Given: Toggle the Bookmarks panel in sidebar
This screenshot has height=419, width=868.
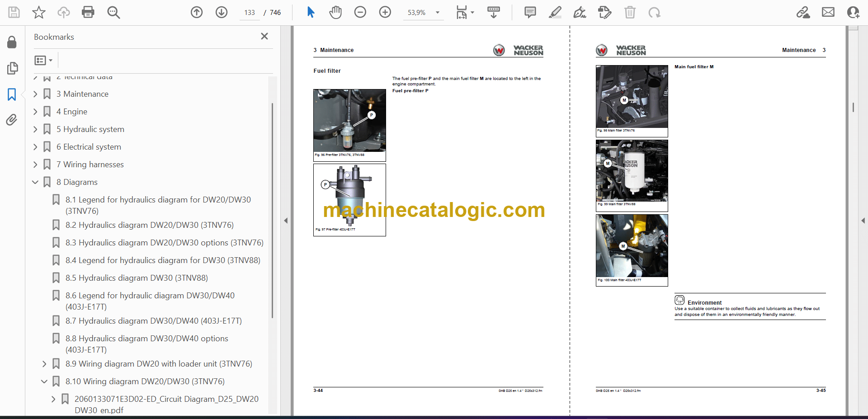Looking at the screenshot, I should pos(12,94).
